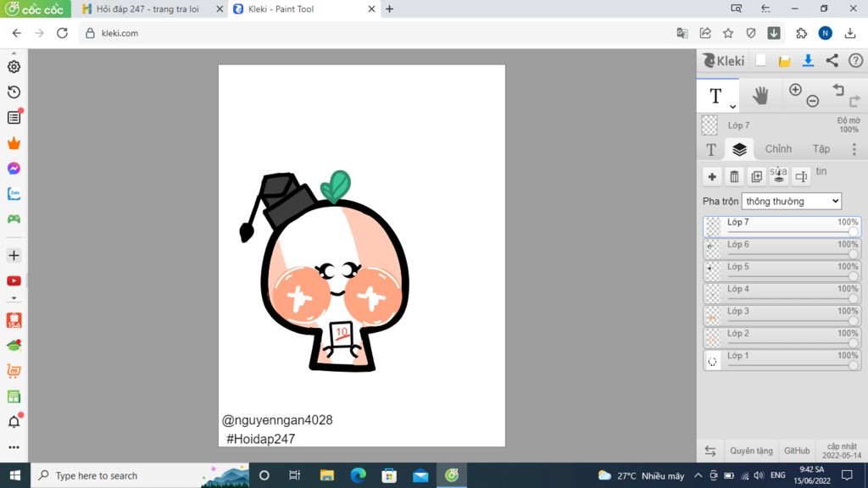Share the drawing via share icon
This screenshot has width=868, height=488.
coord(832,60)
